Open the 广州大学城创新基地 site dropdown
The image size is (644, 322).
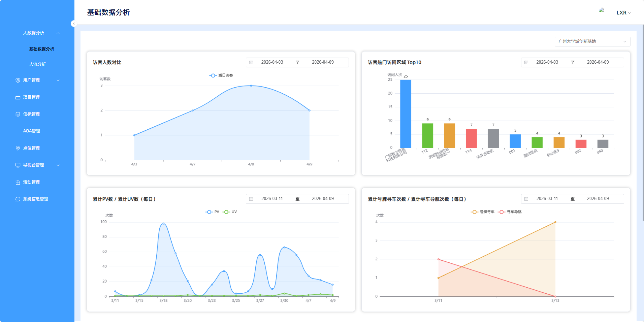click(592, 41)
